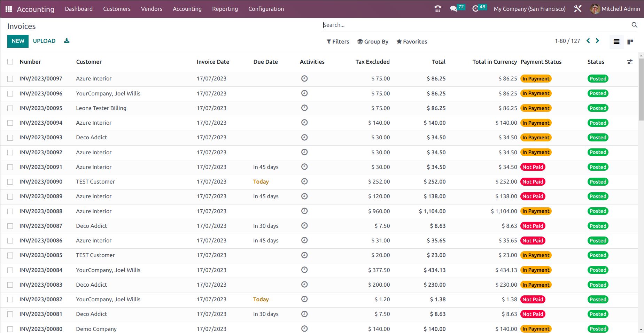Viewport: 644px width, 333px height.
Task: Open the Reporting menu
Action: (x=225, y=9)
